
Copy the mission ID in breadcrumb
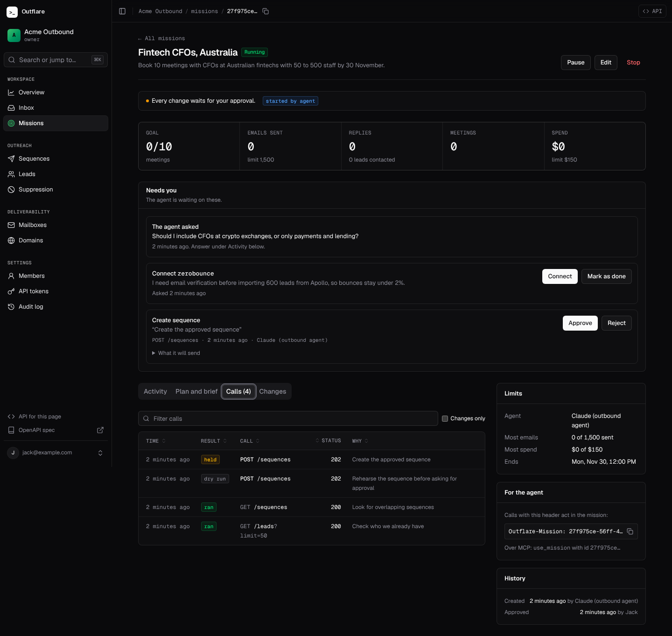pos(266,11)
